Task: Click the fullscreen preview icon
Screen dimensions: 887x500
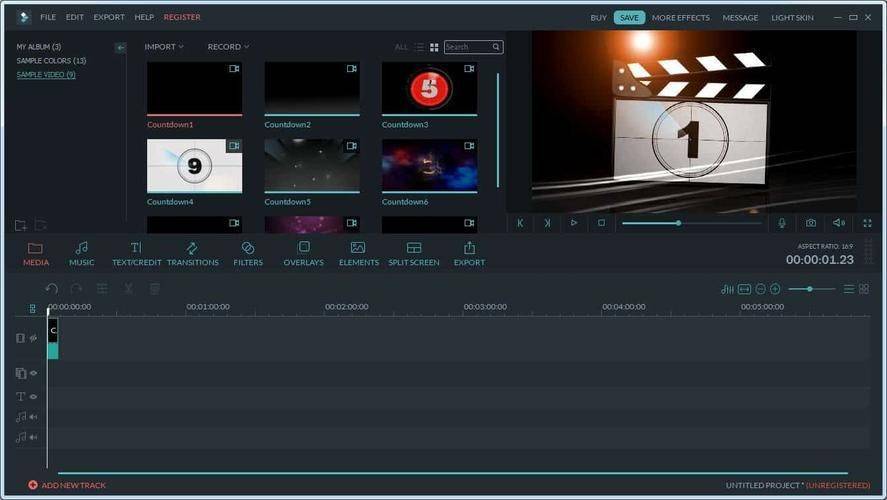Action: coord(867,223)
